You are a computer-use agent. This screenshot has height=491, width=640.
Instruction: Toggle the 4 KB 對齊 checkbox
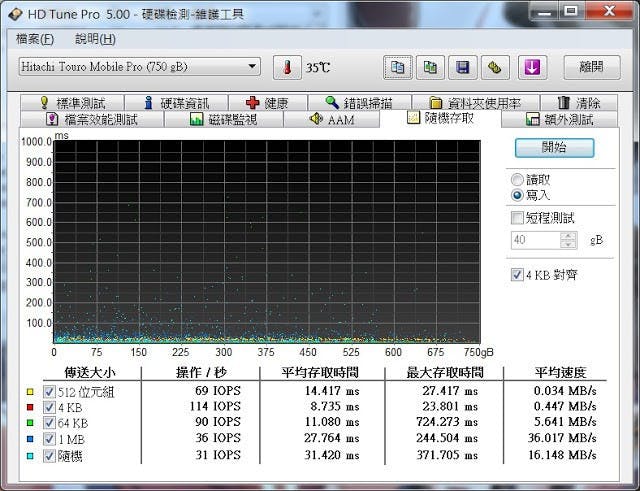click(517, 275)
